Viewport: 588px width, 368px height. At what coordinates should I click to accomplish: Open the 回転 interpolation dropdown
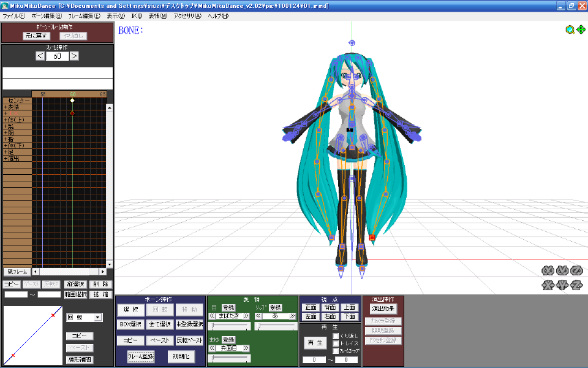[x=98, y=317]
